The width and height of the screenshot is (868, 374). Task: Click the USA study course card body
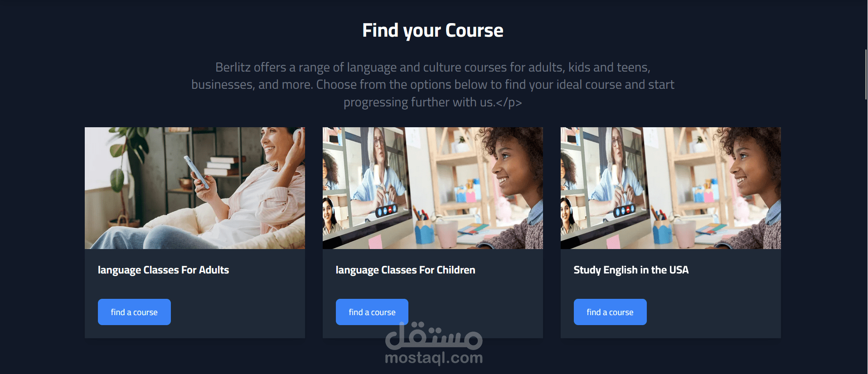(671, 293)
